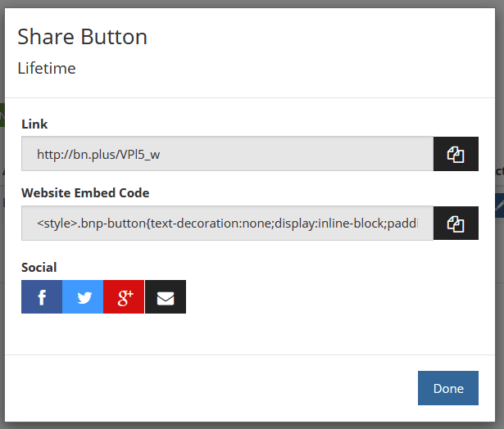Click green element behind dialog's left edge
This screenshot has height=429, width=504.
pyautogui.click(x=2, y=114)
